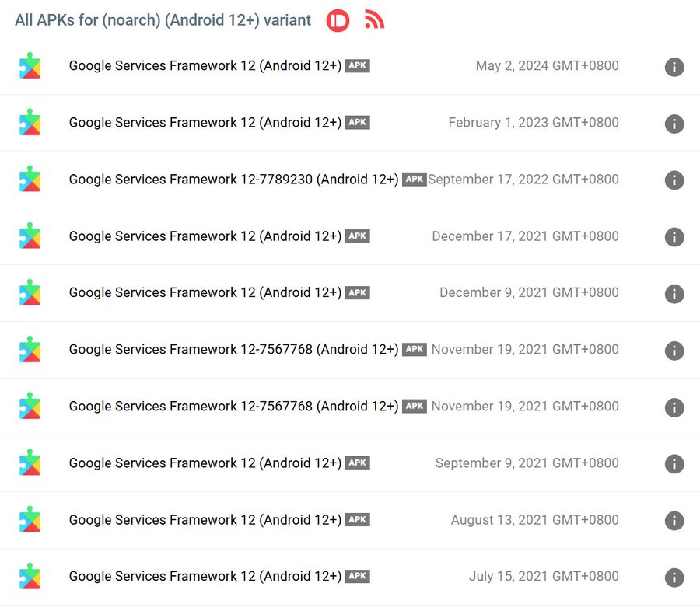Screen dimensions: 700x611
Task: Show info for February 1, 2023 release
Action: pyautogui.click(x=674, y=124)
